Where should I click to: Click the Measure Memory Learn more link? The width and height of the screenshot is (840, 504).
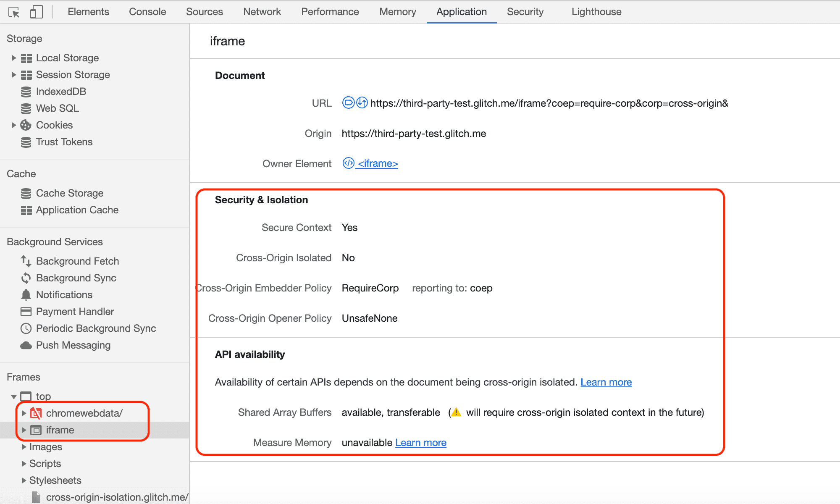pos(420,443)
